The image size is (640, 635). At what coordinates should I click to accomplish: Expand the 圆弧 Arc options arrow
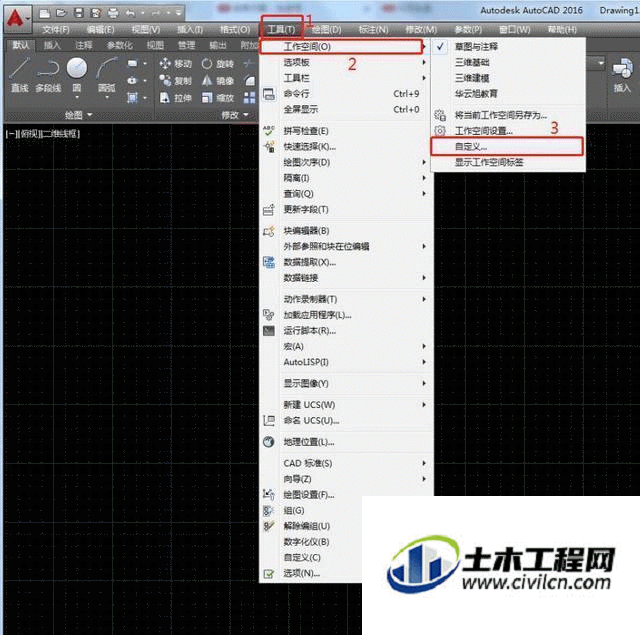coord(107,98)
